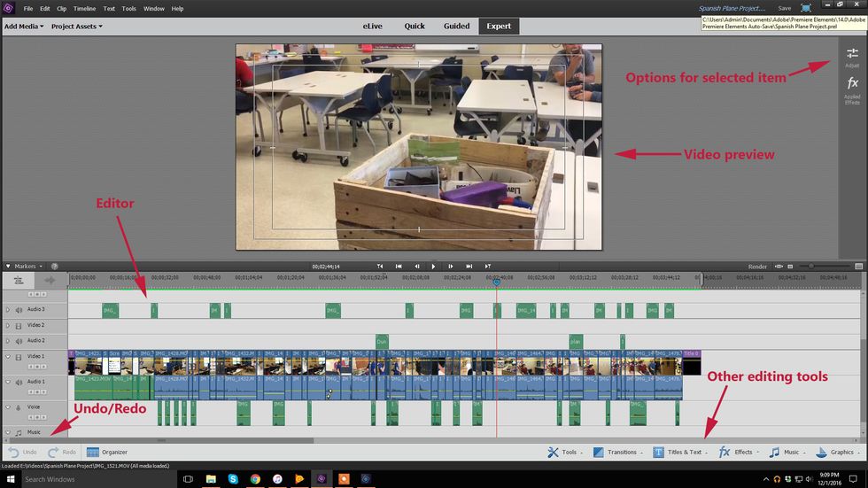Open the Timeline menu
This screenshot has width=868, height=488.
(84, 8)
